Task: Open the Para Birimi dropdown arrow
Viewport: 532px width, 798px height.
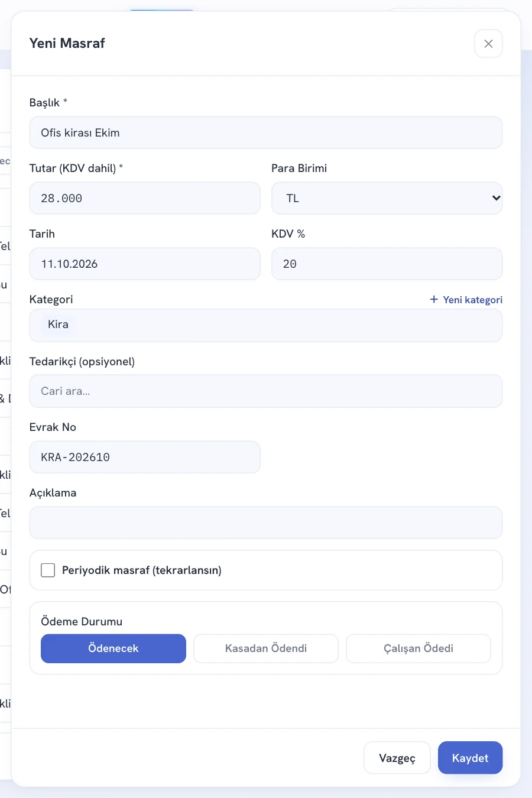Action: pyautogui.click(x=496, y=198)
